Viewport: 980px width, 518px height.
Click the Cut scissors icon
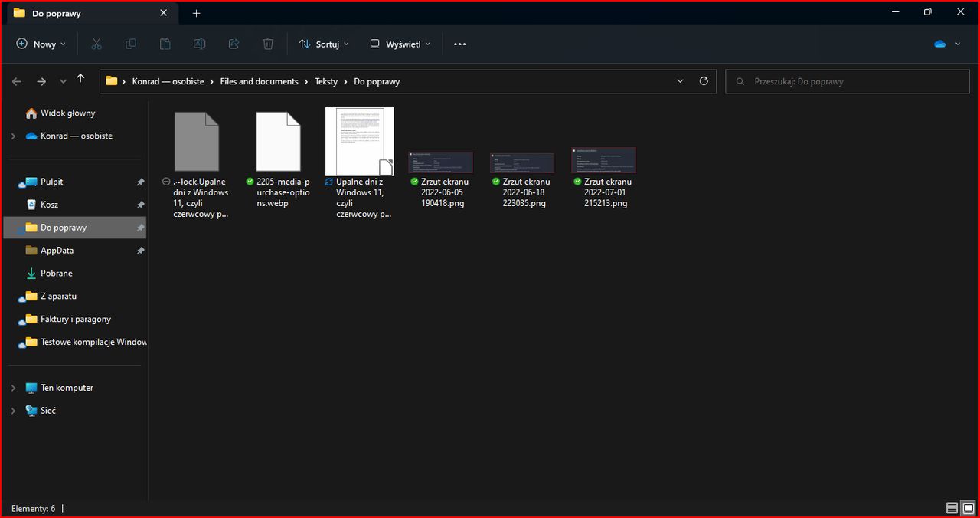pyautogui.click(x=96, y=44)
